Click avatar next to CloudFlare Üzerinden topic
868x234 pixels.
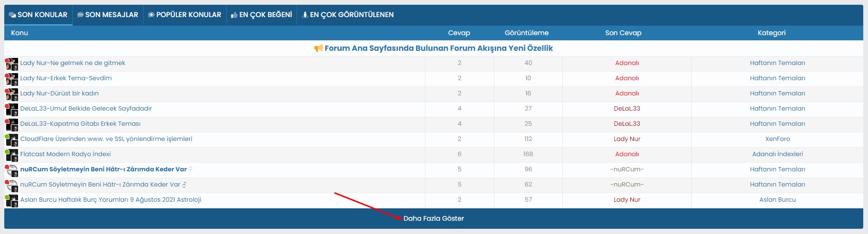(11, 140)
